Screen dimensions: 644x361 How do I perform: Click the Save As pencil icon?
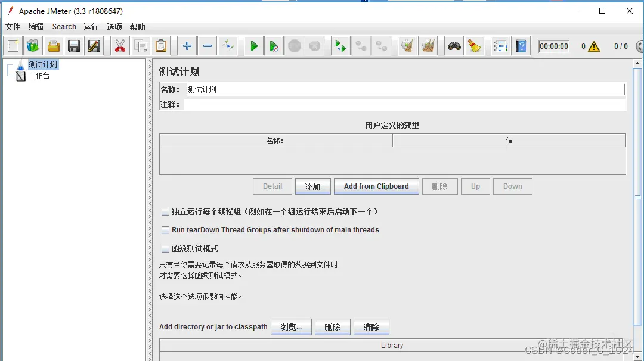point(94,46)
